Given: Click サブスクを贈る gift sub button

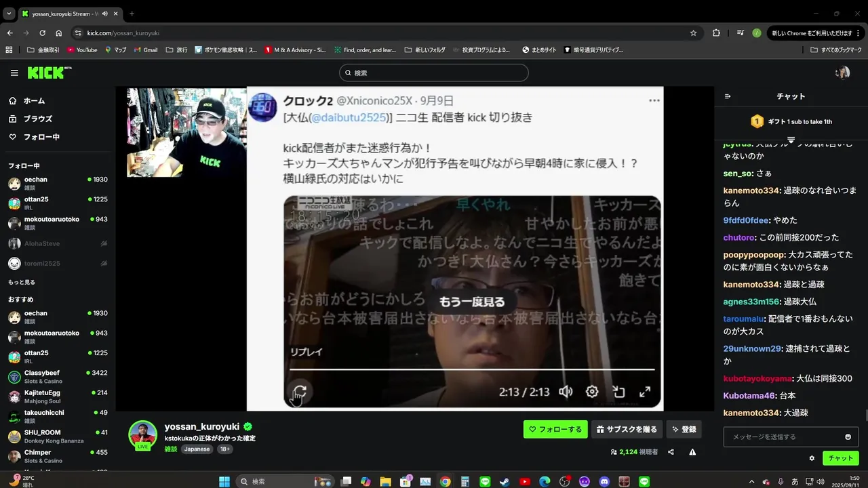Looking at the screenshot, I should click(x=627, y=429).
